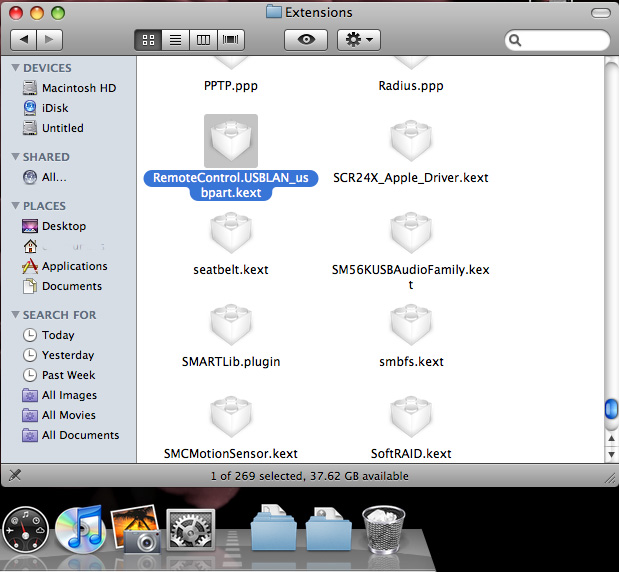Viewport: 619px width, 572px height.
Task: Switch to column view
Action: pos(203,40)
